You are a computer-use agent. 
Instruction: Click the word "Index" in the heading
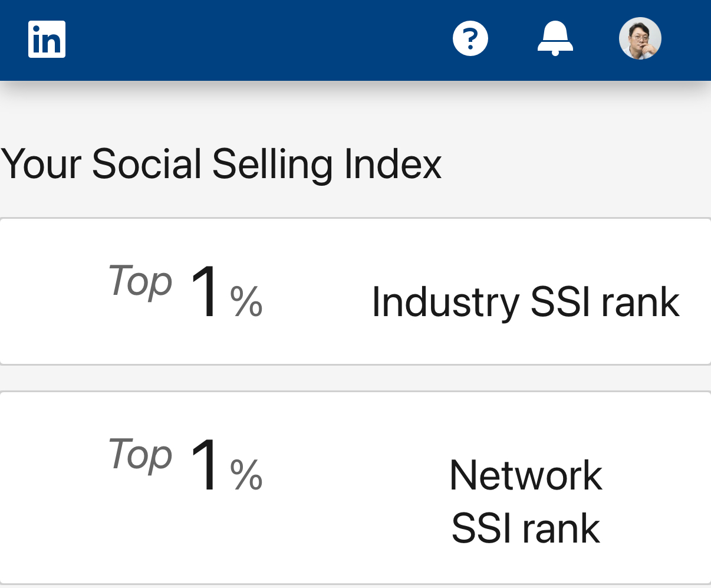393,163
